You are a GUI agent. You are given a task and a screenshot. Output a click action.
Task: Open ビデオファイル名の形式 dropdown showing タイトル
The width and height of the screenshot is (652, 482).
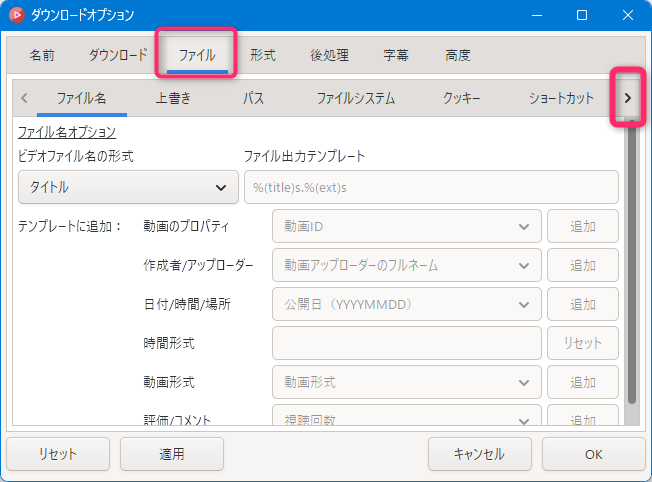(128, 187)
